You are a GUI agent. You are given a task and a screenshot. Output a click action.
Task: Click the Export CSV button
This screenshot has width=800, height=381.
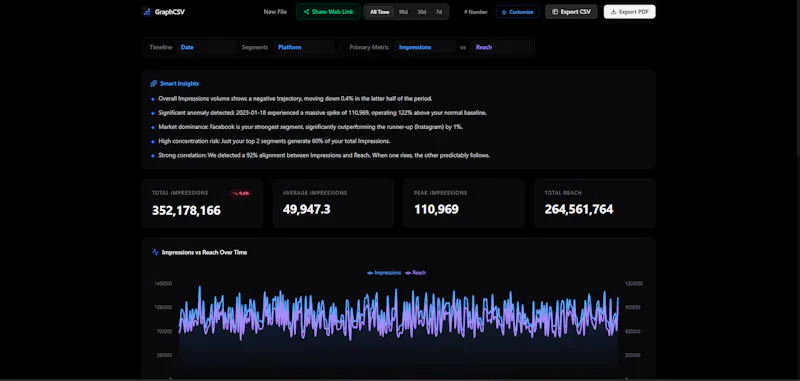pyautogui.click(x=571, y=12)
